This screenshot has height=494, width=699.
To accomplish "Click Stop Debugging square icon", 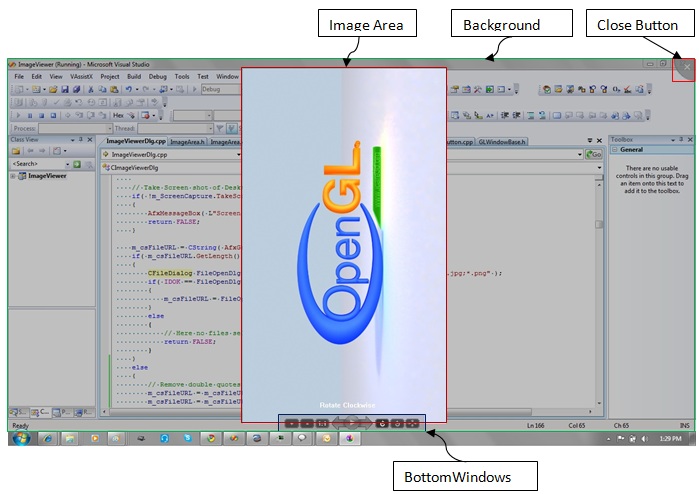I will 41,115.
